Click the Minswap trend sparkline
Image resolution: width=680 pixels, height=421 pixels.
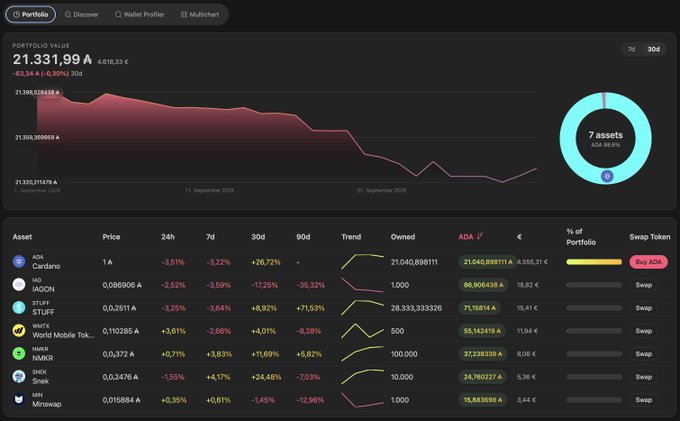[x=363, y=400]
